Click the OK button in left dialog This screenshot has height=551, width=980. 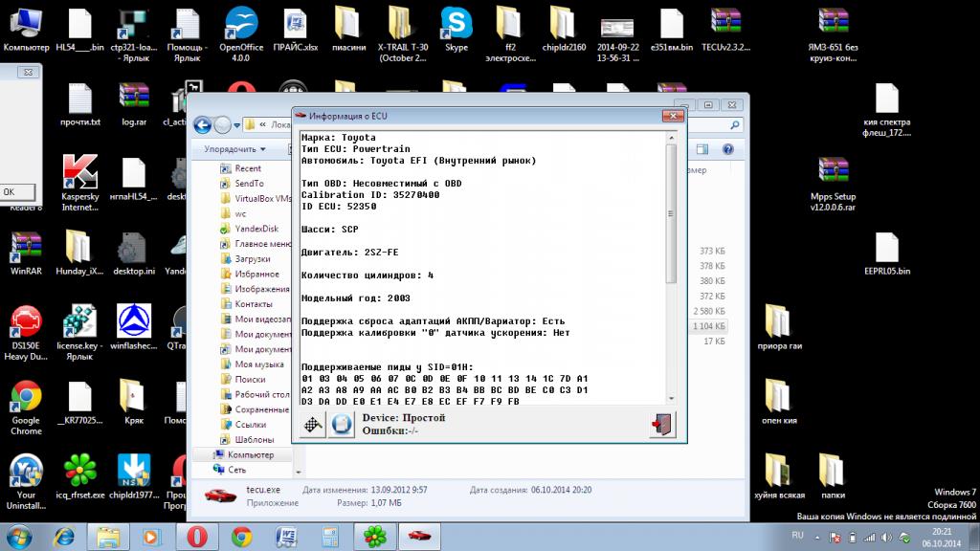10,191
